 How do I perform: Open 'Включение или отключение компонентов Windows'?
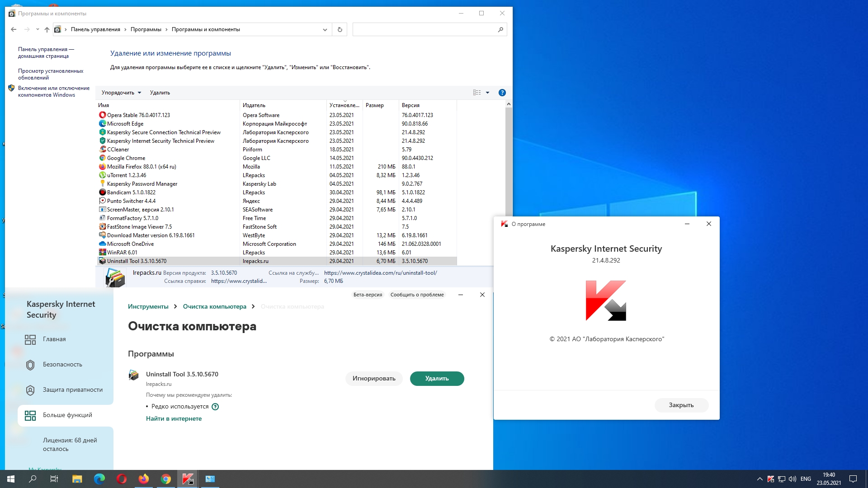pos(53,91)
